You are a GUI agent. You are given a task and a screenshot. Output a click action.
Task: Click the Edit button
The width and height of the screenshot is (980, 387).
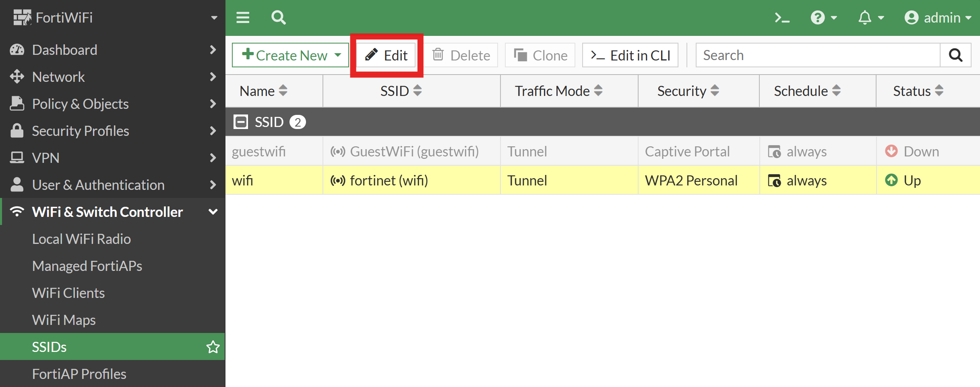[387, 55]
